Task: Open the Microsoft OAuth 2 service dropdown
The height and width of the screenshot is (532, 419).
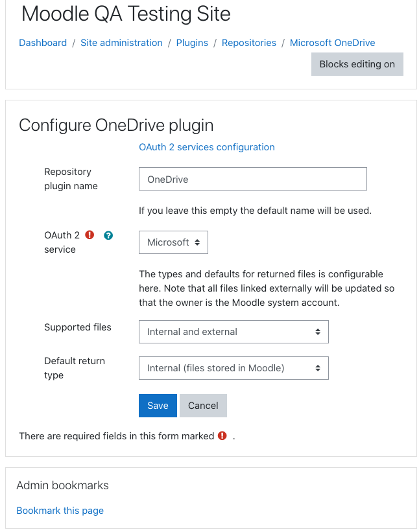Action: (x=173, y=242)
